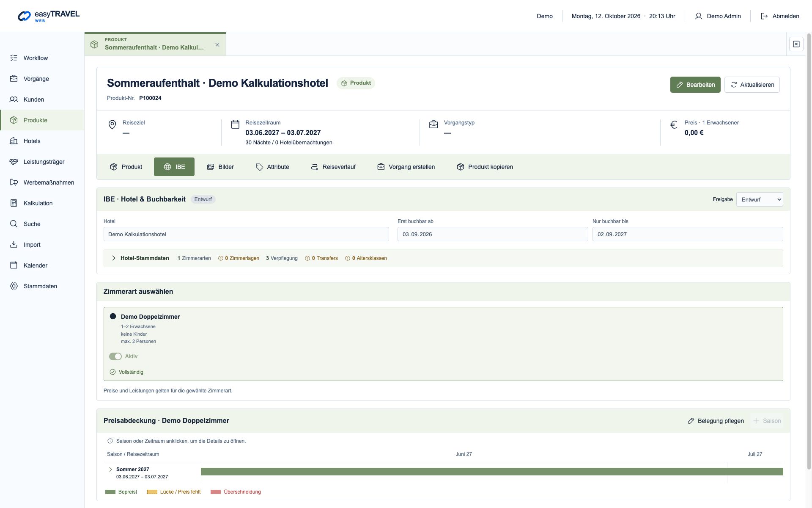Go to Kunden section
The height and width of the screenshot is (508, 812).
[x=42, y=99]
